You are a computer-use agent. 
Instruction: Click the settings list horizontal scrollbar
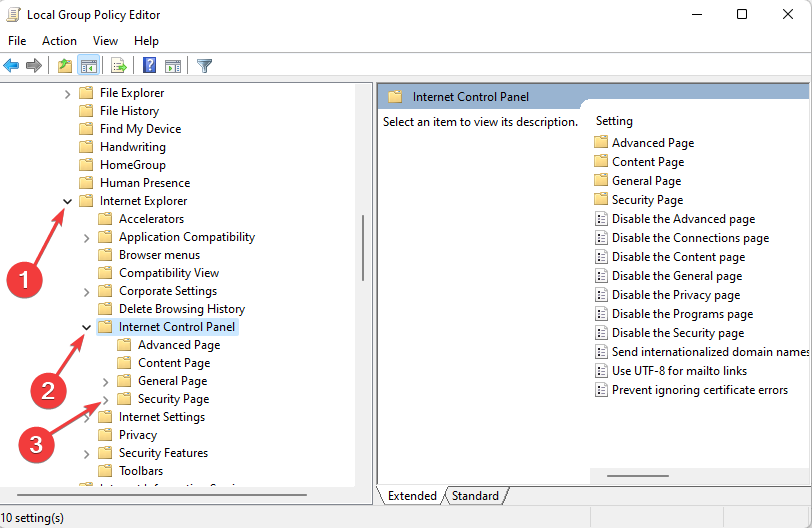[x=637, y=476]
